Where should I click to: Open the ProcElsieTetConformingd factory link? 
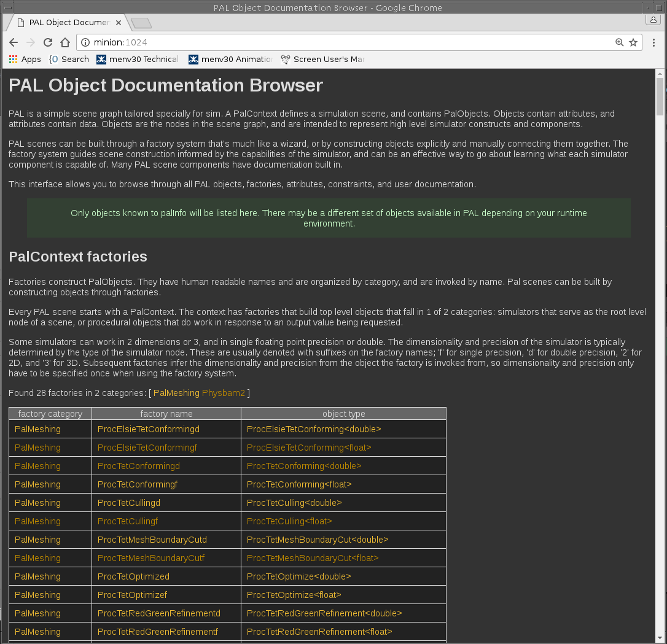coord(148,429)
